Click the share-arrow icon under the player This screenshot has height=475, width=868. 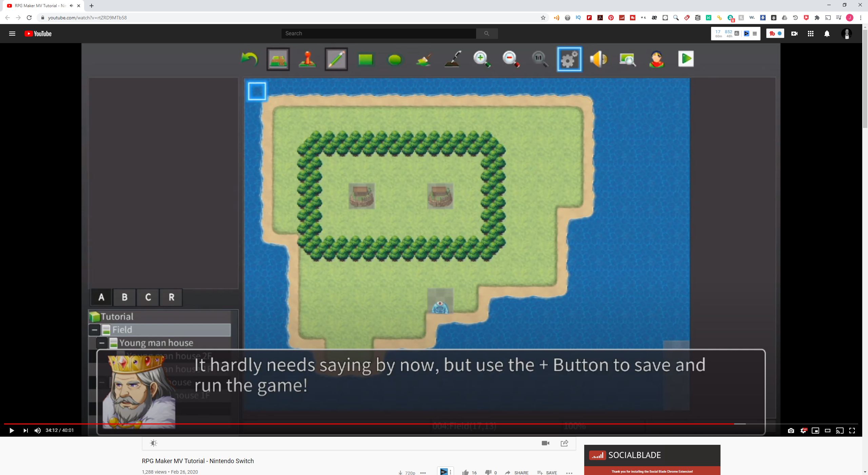coord(565,443)
